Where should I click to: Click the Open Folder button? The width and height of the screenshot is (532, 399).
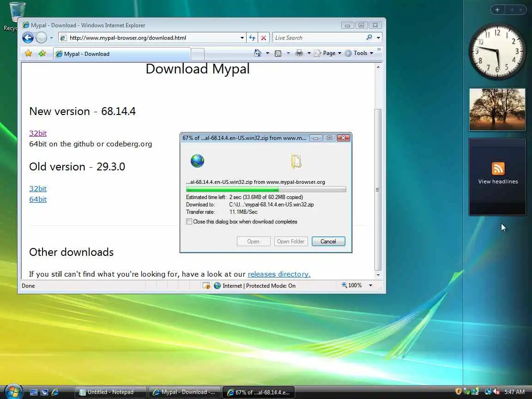tap(291, 241)
